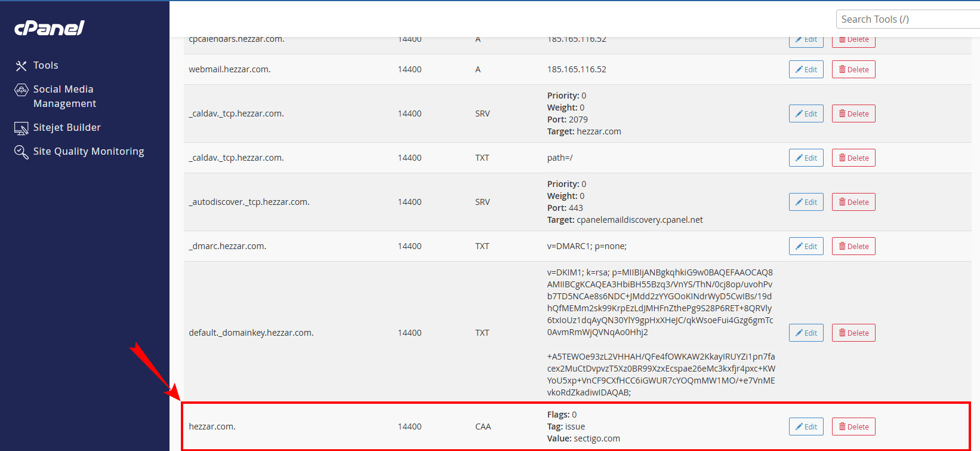Delete the _caldav._tcp TXT record
Image resolution: width=980 pixels, height=451 pixels.
853,158
